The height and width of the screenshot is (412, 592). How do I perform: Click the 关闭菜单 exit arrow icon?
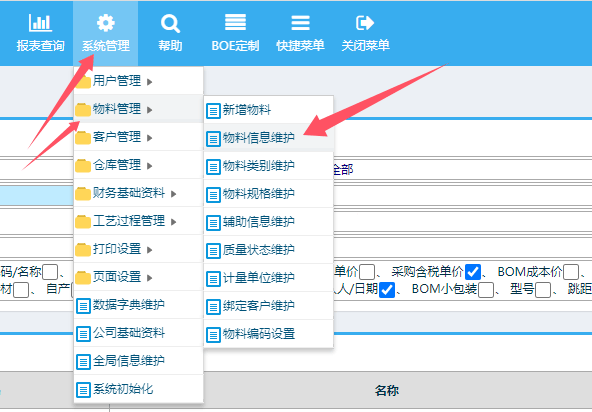tap(365, 23)
